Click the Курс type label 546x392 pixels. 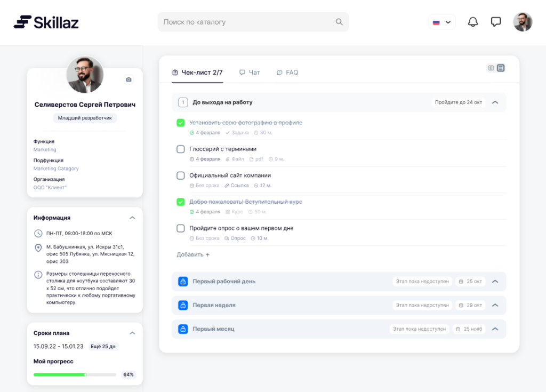234,212
